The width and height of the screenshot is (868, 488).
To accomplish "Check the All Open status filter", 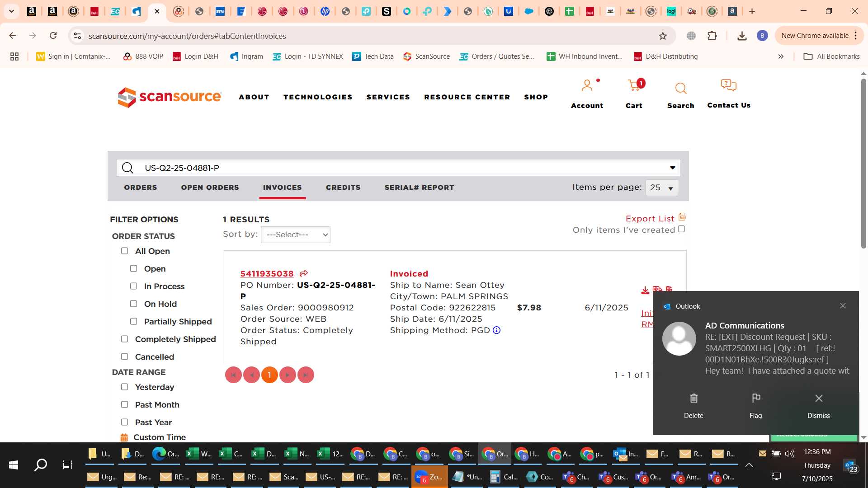I will pyautogui.click(x=124, y=251).
